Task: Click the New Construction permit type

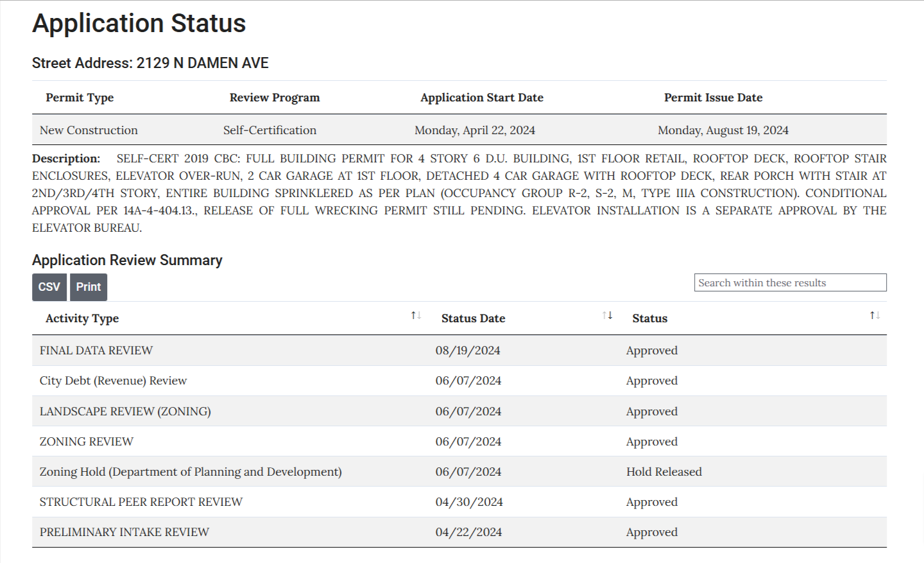Action: coord(89,130)
